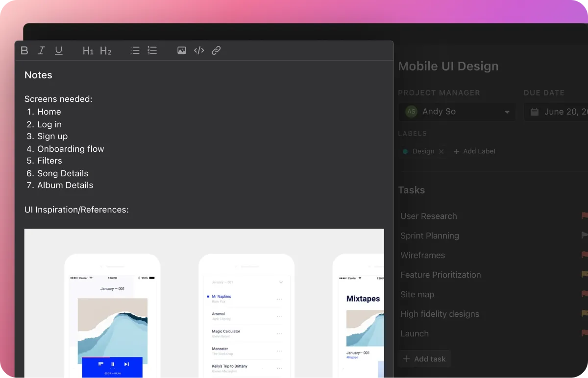Screen dimensions: 588x378
Task: Expand the chevron in the January playlist mockup
Action: (281, 283)
